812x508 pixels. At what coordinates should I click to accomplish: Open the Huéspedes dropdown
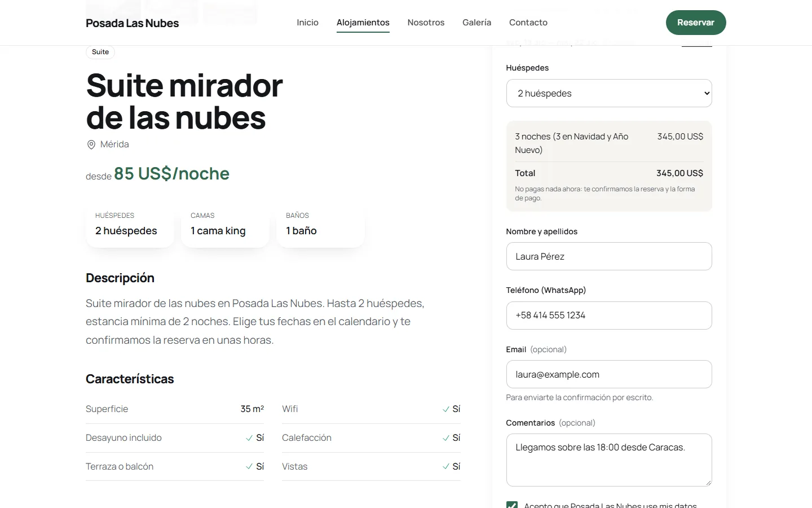(609, 93)
